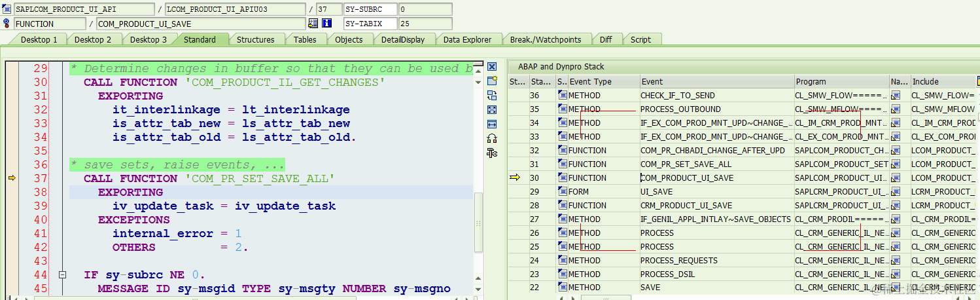This screenshot has width=980, height=300.
Task: Click navigation icon in Na... column for row 32
Action: click(x=896, y=151)
